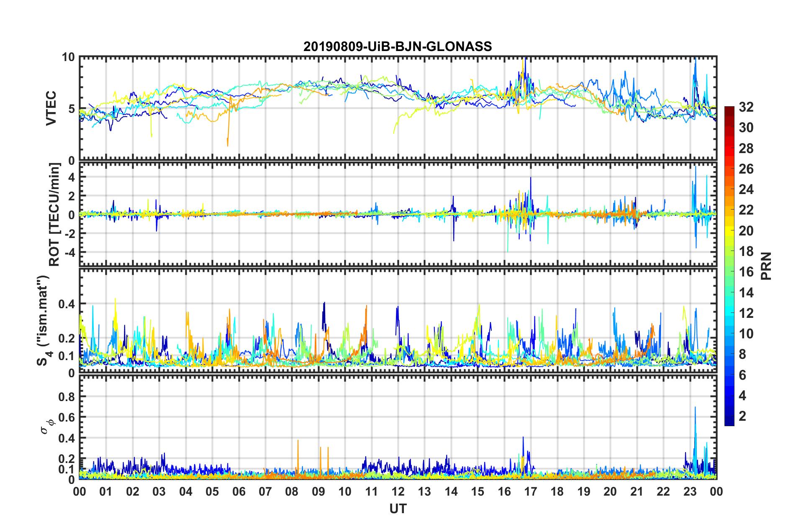The width and height of the screenshot is (796, 532).
Task: Click VTEC axis tick label 5
Action: (72, 109)
